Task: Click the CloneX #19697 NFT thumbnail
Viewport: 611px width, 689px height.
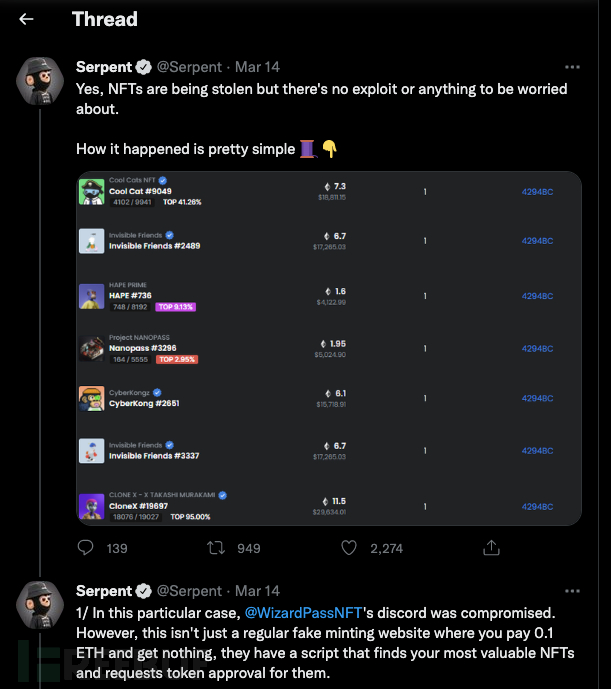Action: pyautogui.click(x=91, y=505)
